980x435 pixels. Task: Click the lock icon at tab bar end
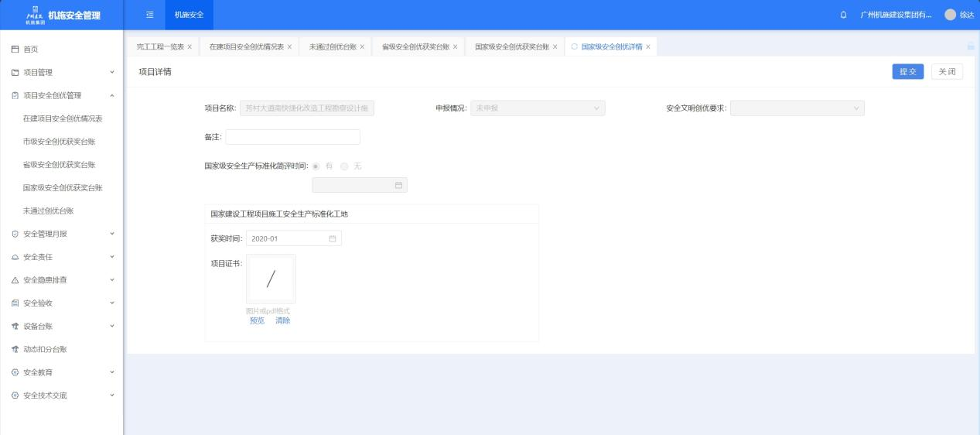(970, 47)
